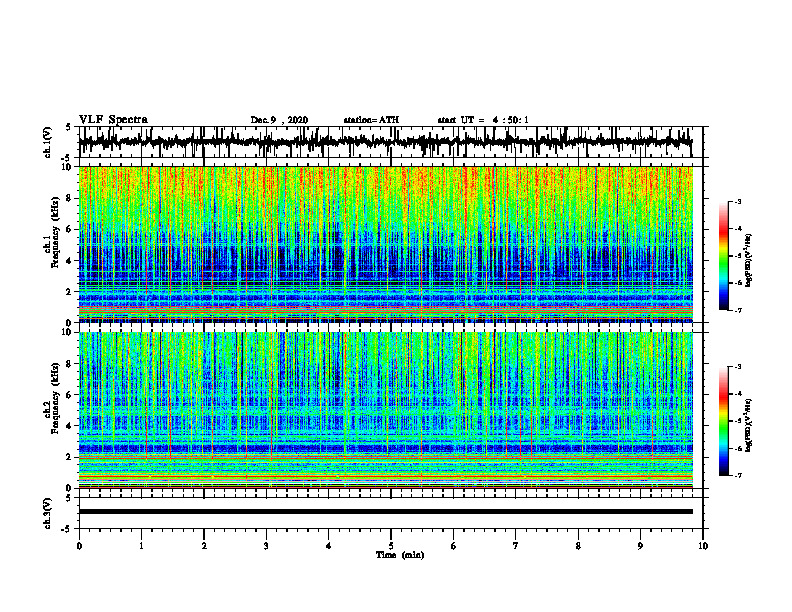Click the 'ch.1 Frequency (kHz)' axis label
The image size is (792, 612).
(53, 232)
